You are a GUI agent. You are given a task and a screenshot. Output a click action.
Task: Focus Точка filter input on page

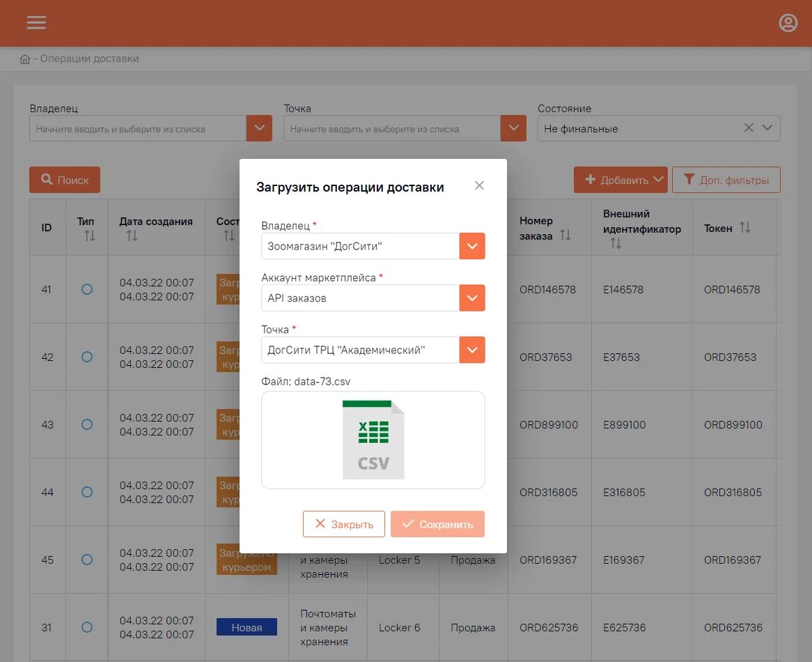tap(392, 128)
